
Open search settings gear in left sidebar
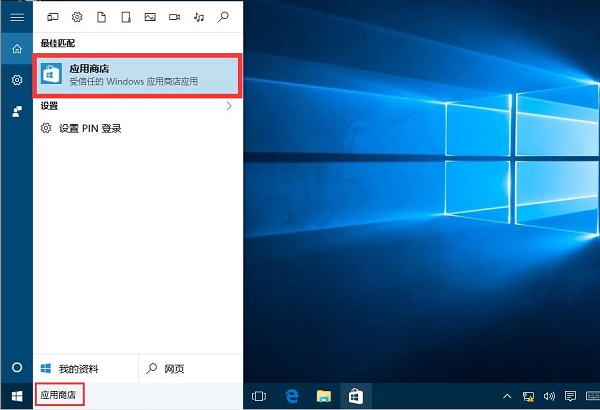[x=16, y=80]
